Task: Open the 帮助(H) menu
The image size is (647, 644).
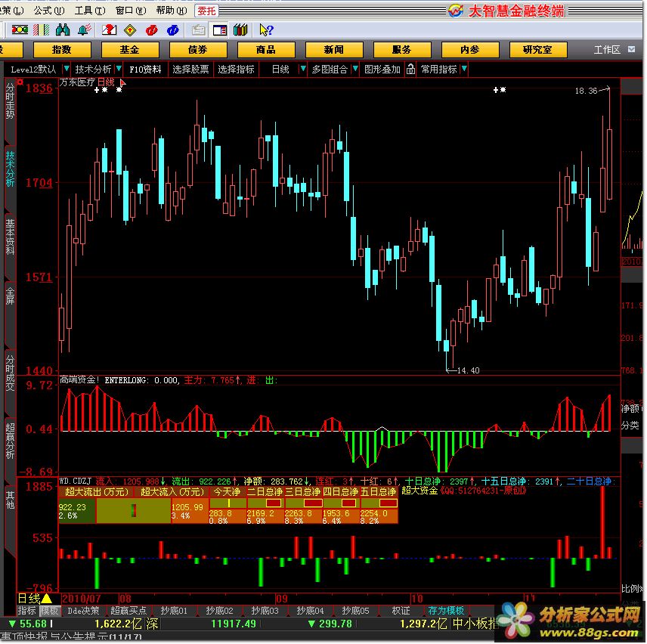Action: pyautogui.click(x=172, y=11)
